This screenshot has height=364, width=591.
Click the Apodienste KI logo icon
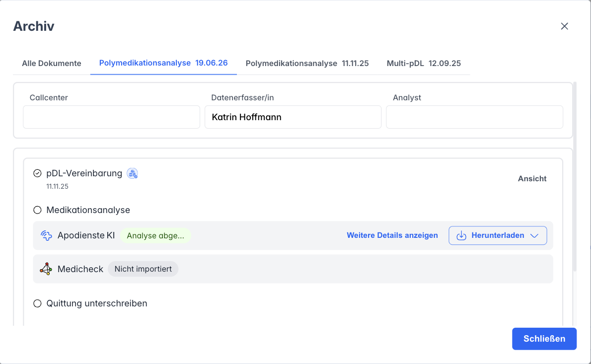[46, 235]
